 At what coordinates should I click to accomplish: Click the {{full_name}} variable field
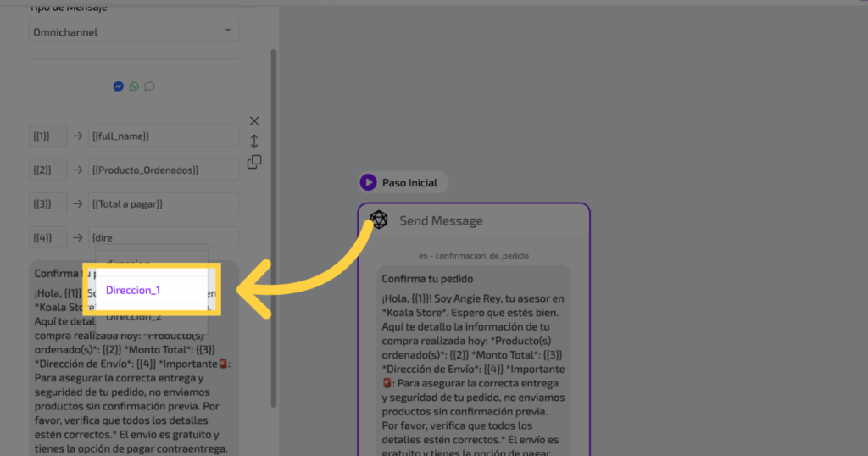(x=163, y=136)
